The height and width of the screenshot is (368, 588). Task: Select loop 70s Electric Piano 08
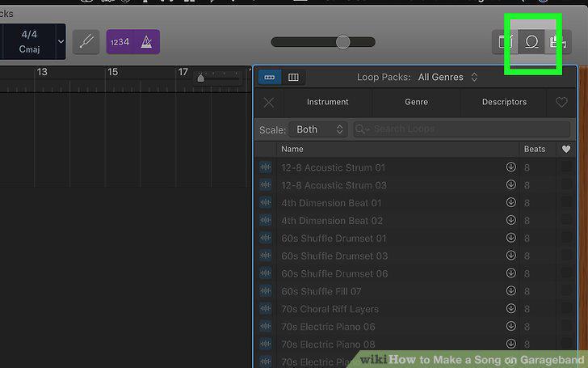pos(328,344)
